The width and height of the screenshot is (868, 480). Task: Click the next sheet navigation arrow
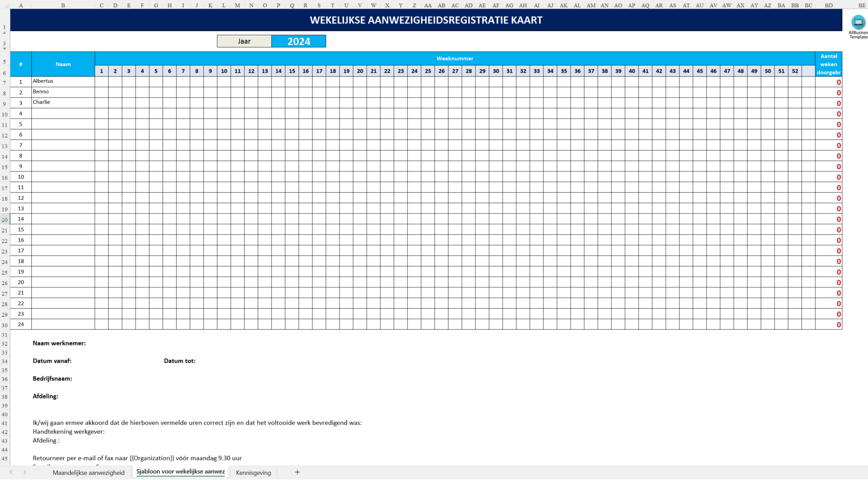click(x=24, y=472)
